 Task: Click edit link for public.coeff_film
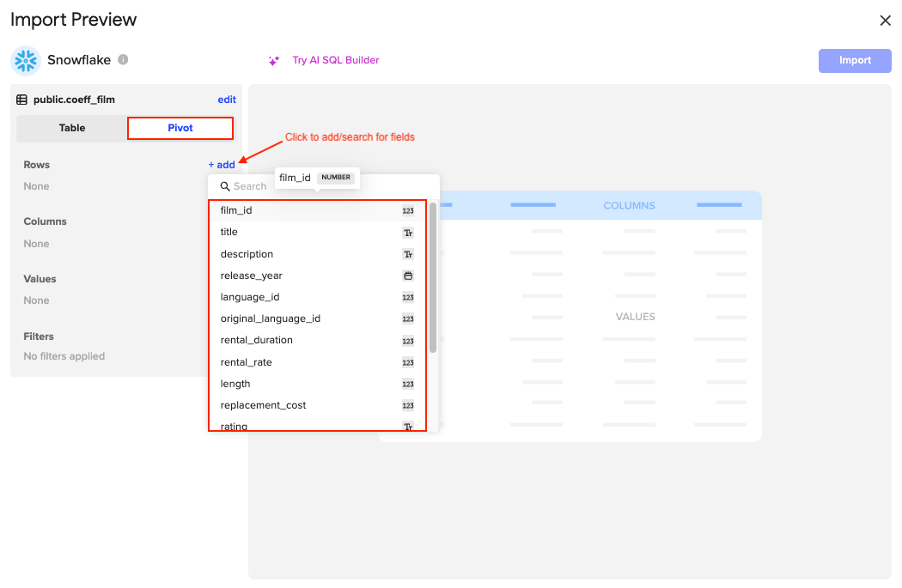pyautogui.click(x=227, y=100)
